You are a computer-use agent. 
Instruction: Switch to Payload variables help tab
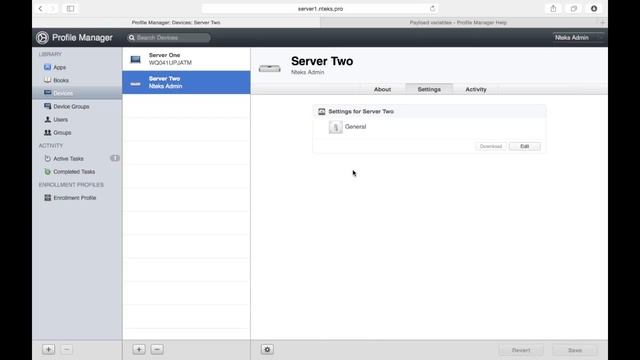click(x=458, y=22)
